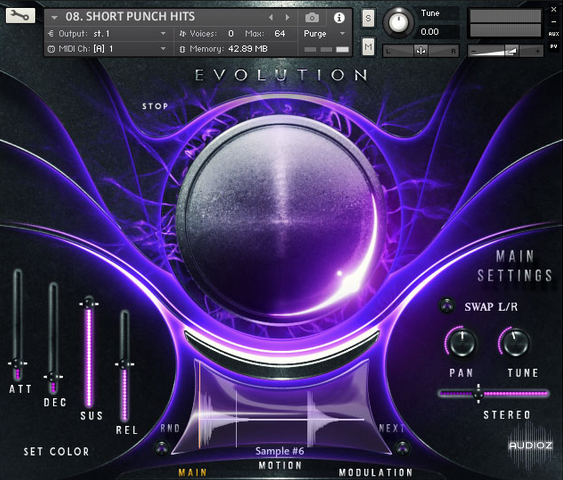Click the SUS sustain slider handle

(x=89, y=304)
